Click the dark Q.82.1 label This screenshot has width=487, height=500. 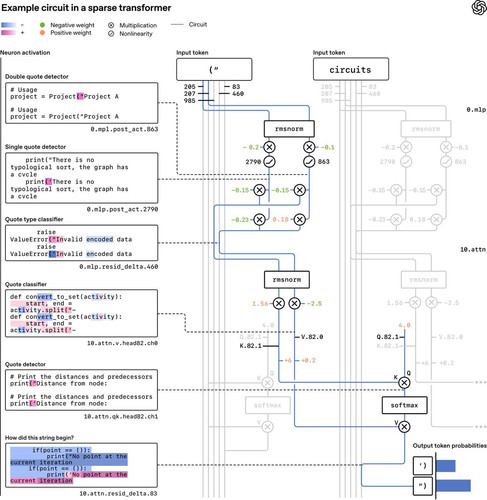point(388,337)
